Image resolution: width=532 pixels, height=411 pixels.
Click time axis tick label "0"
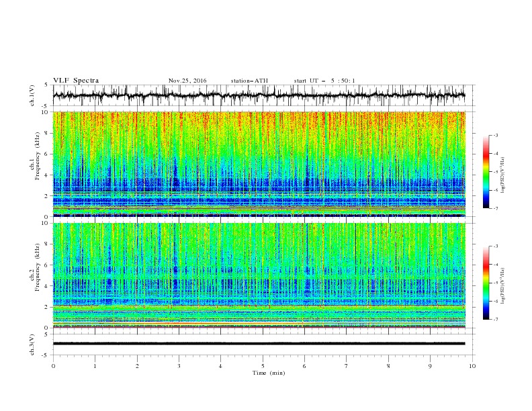tap(53, 366)
